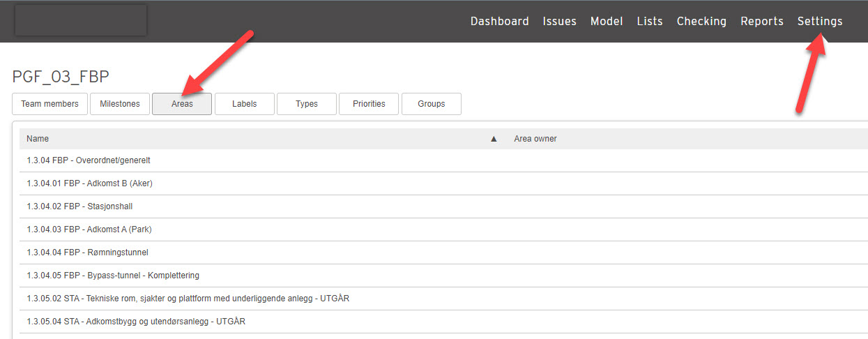Open the Dashboard menu

tap(499, 22)
